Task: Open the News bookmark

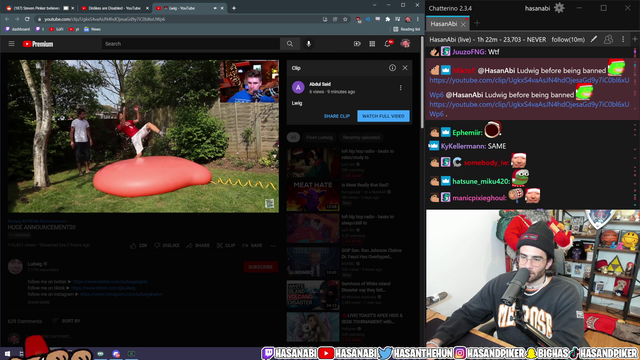Action: (x=93, y=29)
